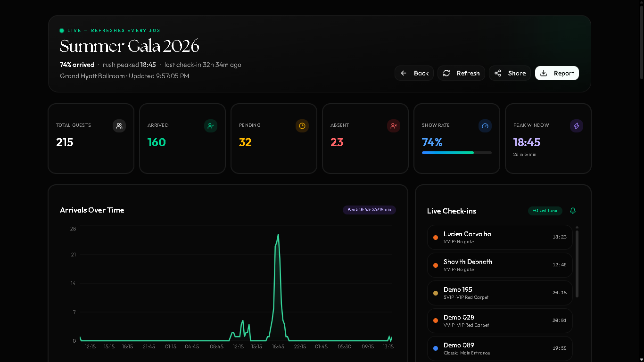Viewport: 644px width, 362px height.
Task: Click the Total Guests value 215
Action: 65,142
